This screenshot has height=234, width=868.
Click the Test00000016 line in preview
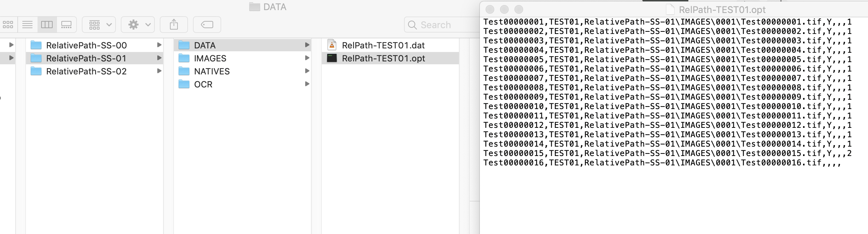662,163
